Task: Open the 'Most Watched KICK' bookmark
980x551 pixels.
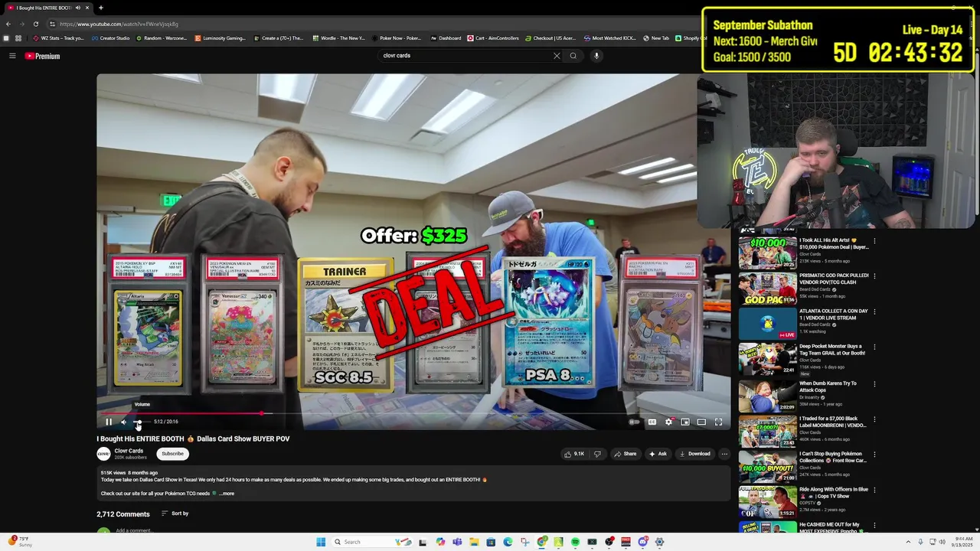Action: 609,38
